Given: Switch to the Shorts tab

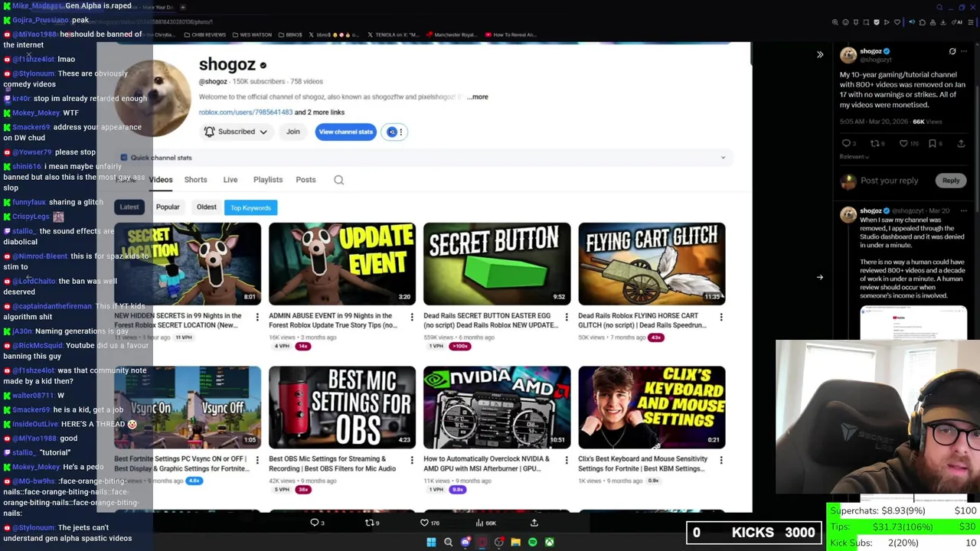Looking at the screenshot, I should click(195, 180).
